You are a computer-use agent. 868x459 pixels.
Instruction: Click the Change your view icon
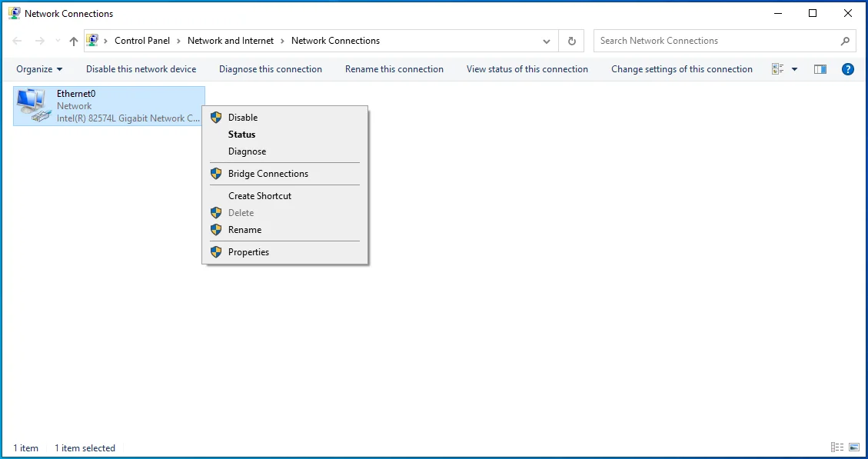click(778, 69)
